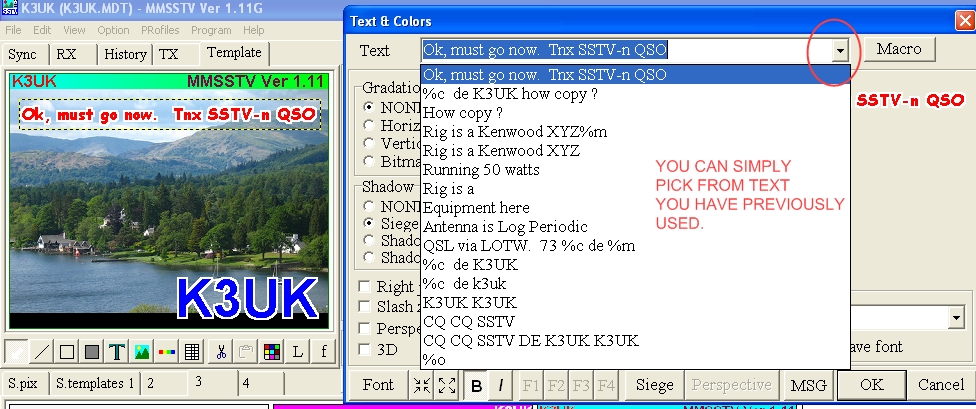Toggle bold B text style
The image size is (976, 409).
(x=477, y=386)
